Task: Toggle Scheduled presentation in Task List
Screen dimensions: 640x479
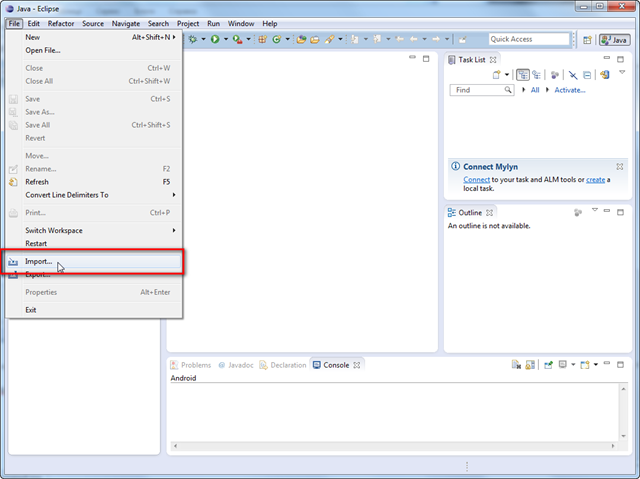Action: (537, 75)
